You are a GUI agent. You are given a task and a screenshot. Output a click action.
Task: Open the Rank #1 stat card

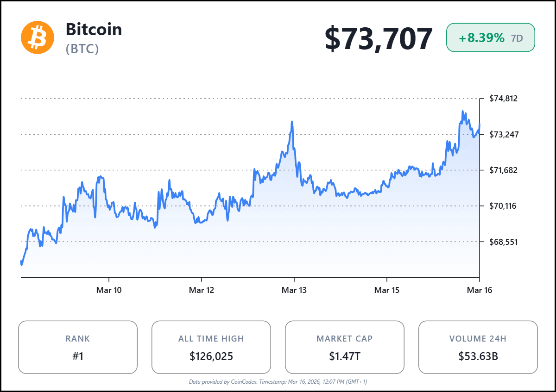pos(78,347)
